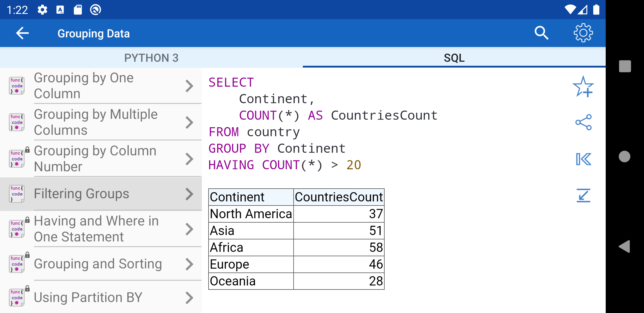Open Grouping by Column Number topic

[101, 159]
